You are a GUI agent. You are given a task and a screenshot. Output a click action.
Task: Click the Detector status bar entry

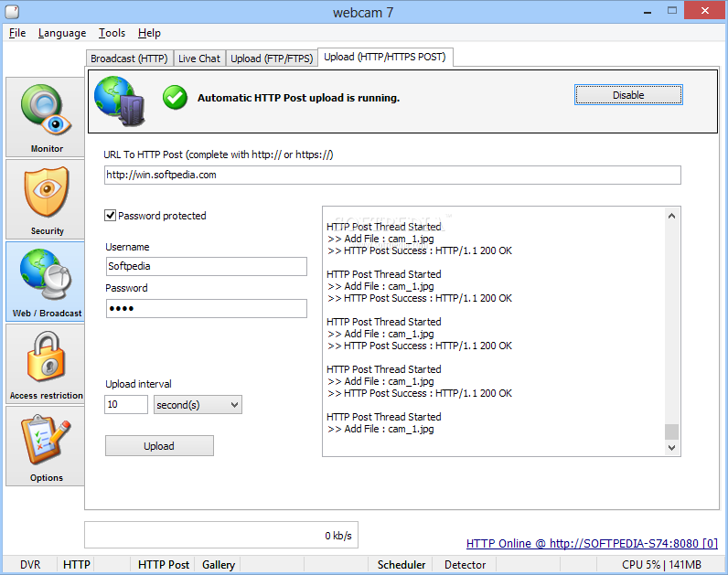click(465, 565)
